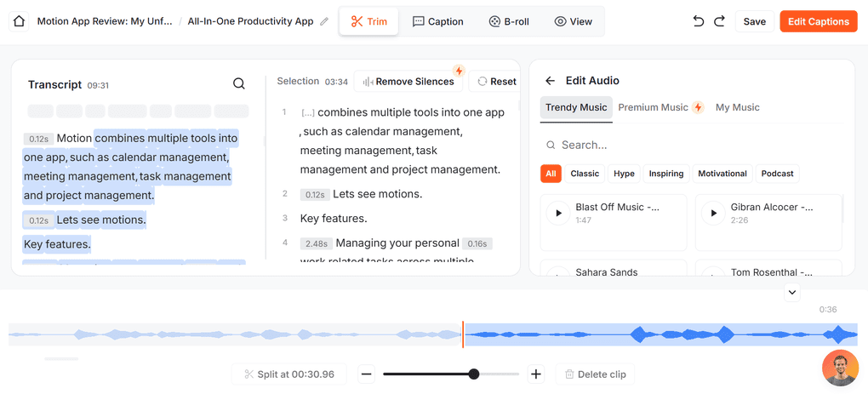
Task: Undo the last edit
Action: 699,21
